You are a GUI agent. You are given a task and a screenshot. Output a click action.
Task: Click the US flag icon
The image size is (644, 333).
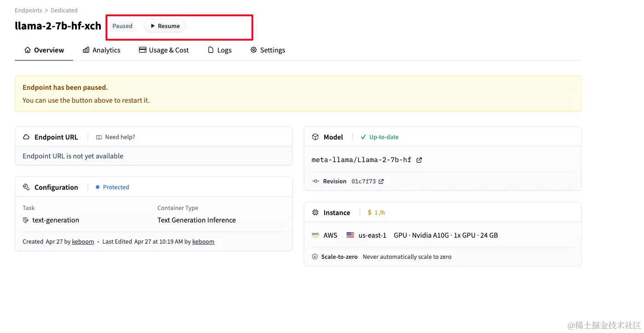[x=350, y=235]
